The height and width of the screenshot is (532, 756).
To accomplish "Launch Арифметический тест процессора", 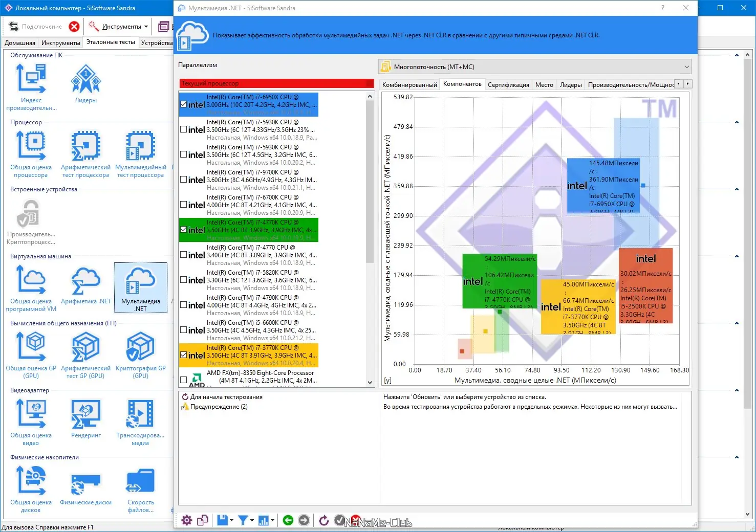I will tap(86, 154).
